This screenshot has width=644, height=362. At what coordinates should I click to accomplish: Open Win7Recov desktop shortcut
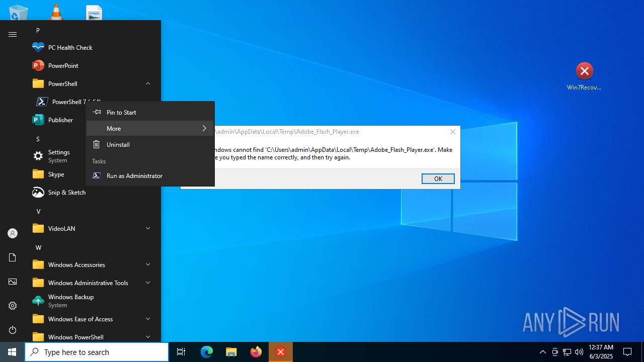pyautogui.click(x=584, y=76)
